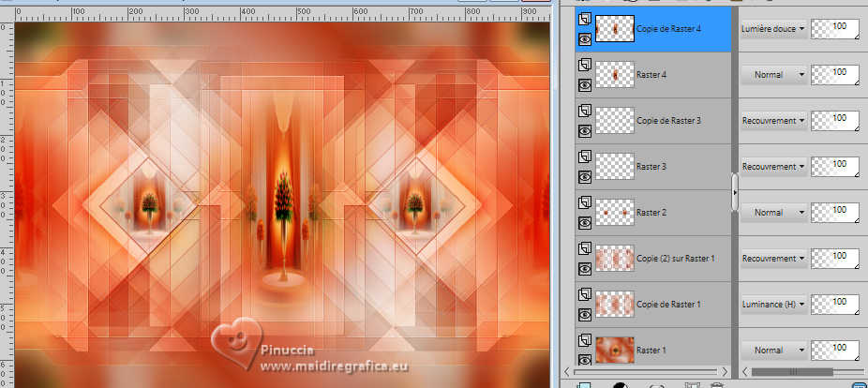Click the layer-type icon of Copie de Raster 3
Screen dimensions: 868x388
tap(585, 112)
